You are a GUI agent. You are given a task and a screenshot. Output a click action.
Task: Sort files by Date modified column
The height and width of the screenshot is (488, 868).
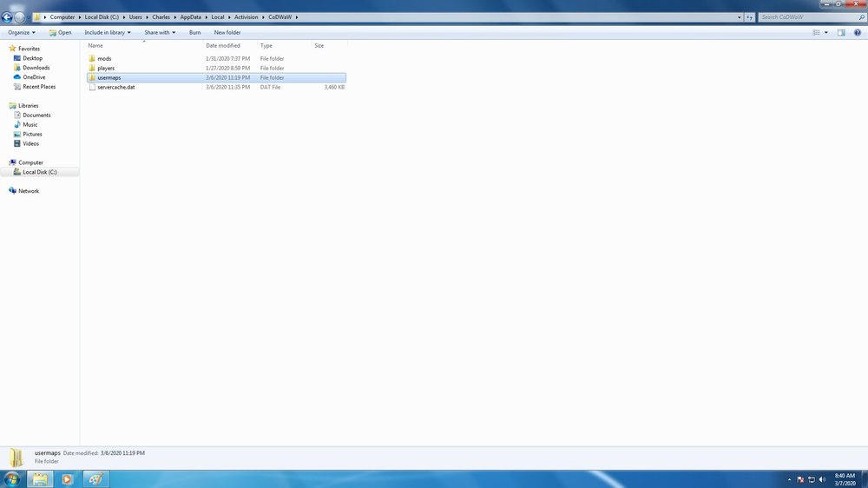[x=223, y=45]
